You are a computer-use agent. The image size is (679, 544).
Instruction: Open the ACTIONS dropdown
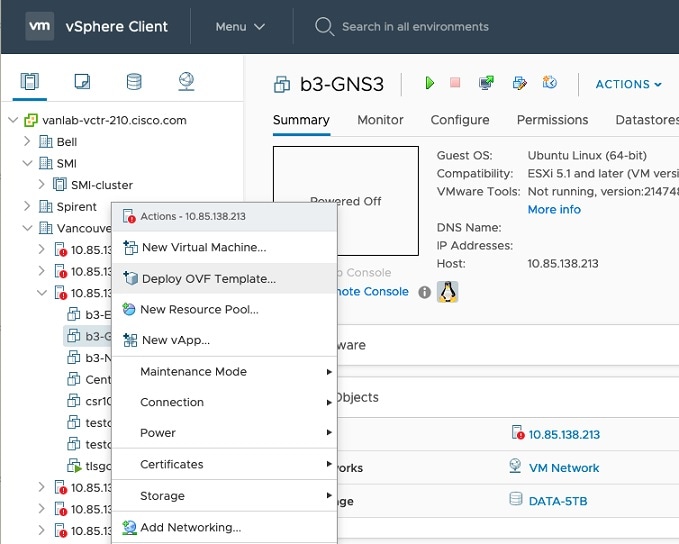tap(628, 84)
